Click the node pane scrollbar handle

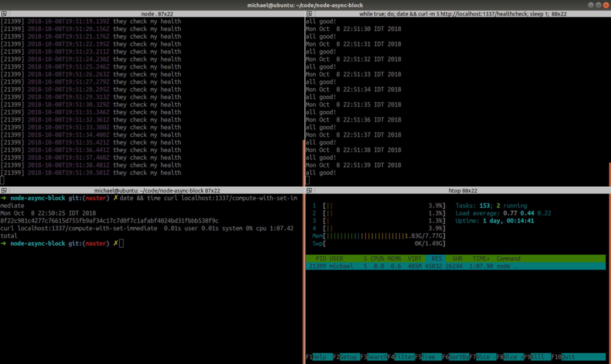(x=304, y=163)
